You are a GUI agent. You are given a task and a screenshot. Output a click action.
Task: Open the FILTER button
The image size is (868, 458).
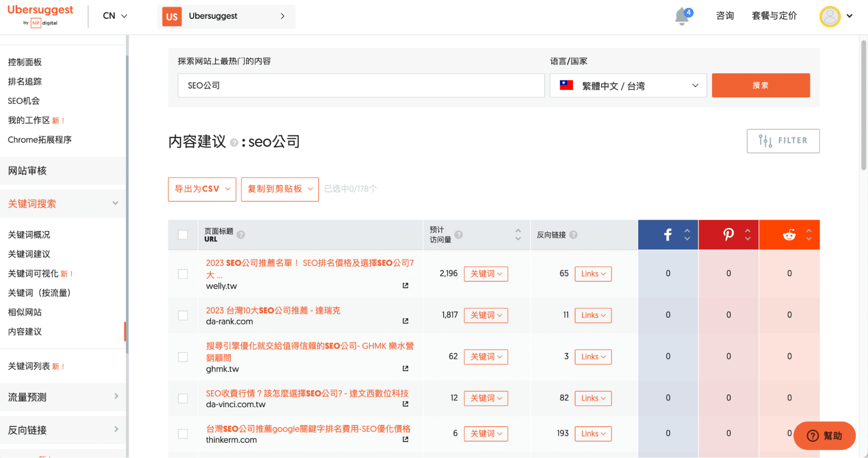pyautogui.click(x=783, y=141)
